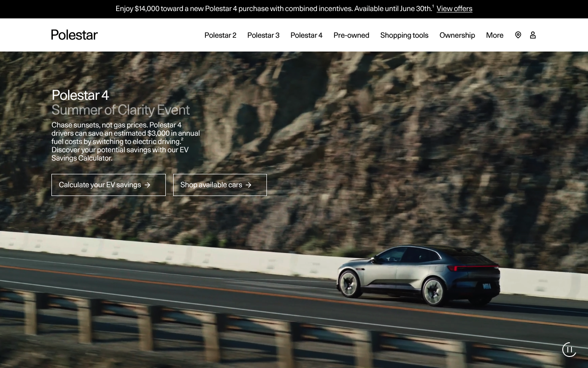Image resolution: width=588 pixels, height=368 pixels.
Task: Go to Pre-owned section
Action: 351,35
